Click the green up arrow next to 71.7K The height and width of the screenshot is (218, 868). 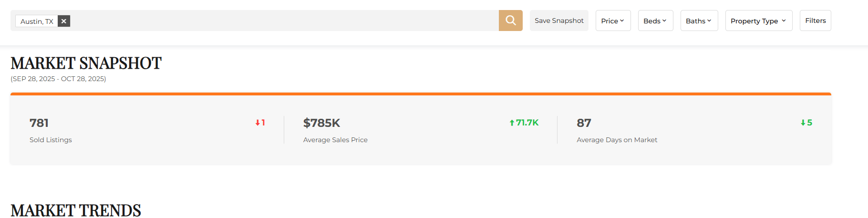click(512, 123)
